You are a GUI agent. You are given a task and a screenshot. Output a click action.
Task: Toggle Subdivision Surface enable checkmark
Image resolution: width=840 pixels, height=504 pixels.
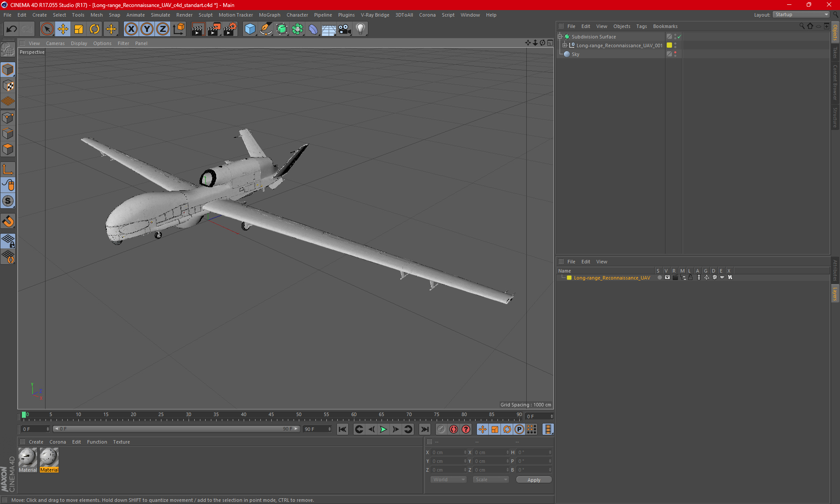(679, 37)
